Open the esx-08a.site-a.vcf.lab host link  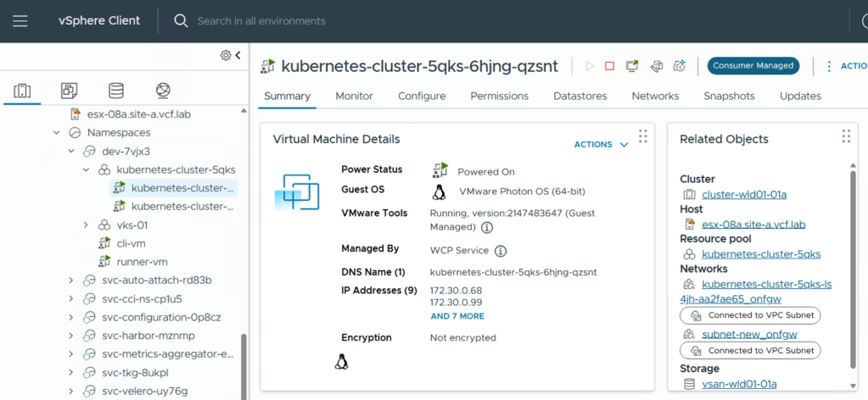tap(753, 225)
